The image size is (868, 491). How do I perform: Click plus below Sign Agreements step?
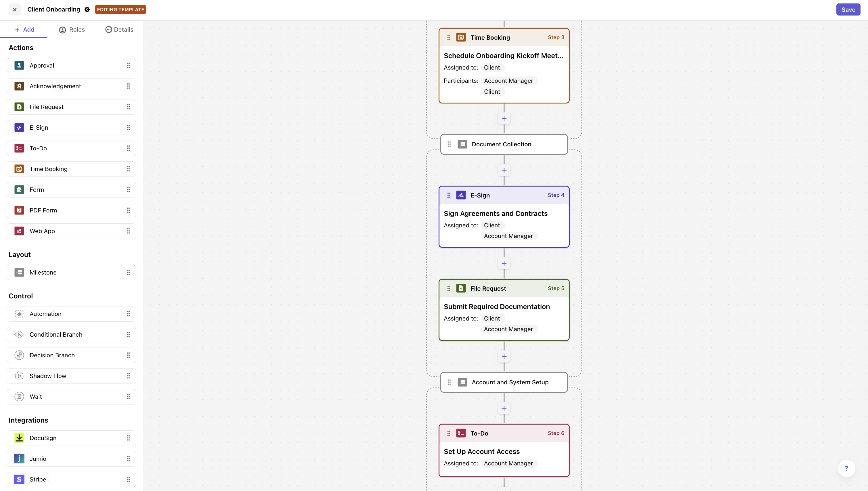[504, 263]
